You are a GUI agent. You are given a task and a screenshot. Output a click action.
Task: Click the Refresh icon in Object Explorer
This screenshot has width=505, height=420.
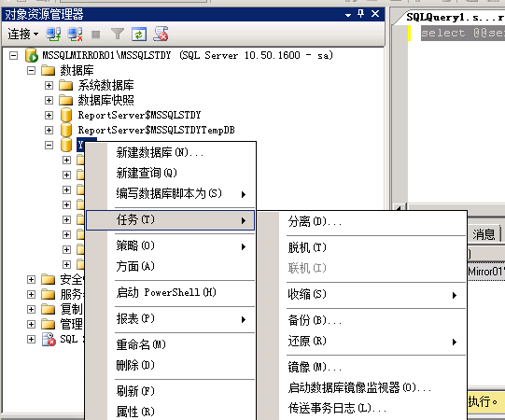pyautogui.click(x=139, y=35)
